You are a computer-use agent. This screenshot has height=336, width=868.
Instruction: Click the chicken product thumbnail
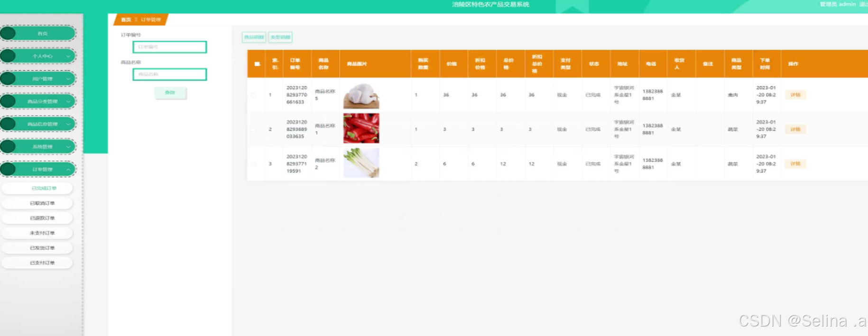coord(361,95)
